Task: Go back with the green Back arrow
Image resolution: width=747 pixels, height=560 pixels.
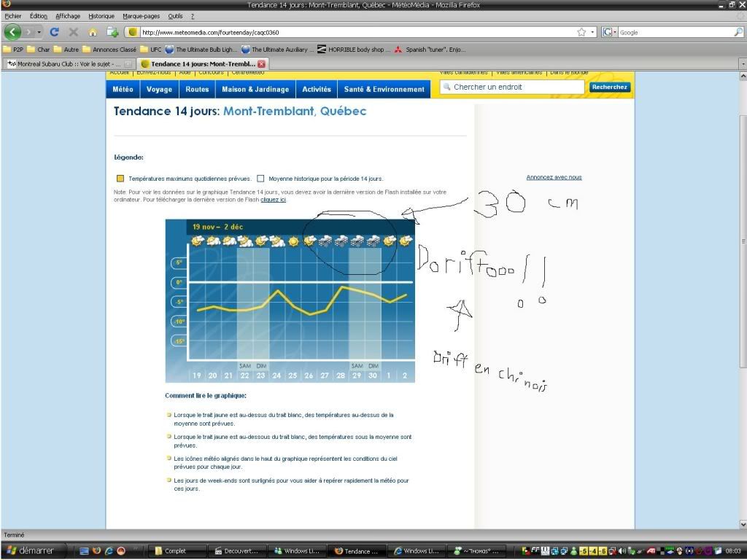Action: (12, 32)
